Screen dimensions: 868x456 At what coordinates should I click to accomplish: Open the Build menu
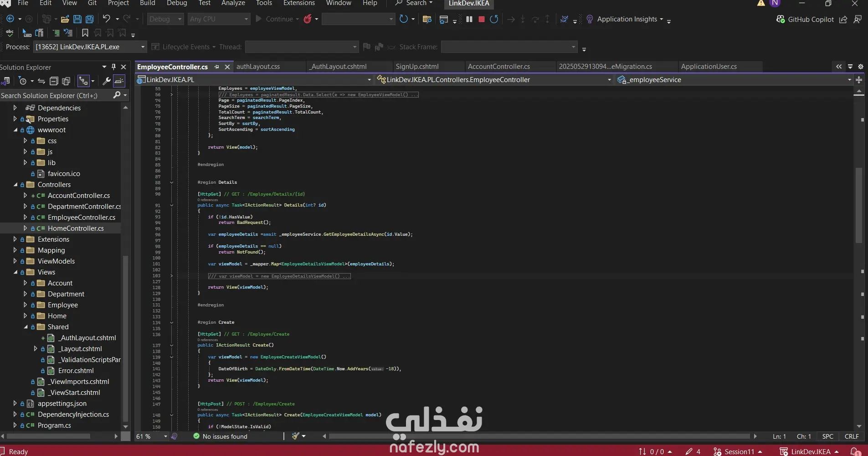point(148,3)
